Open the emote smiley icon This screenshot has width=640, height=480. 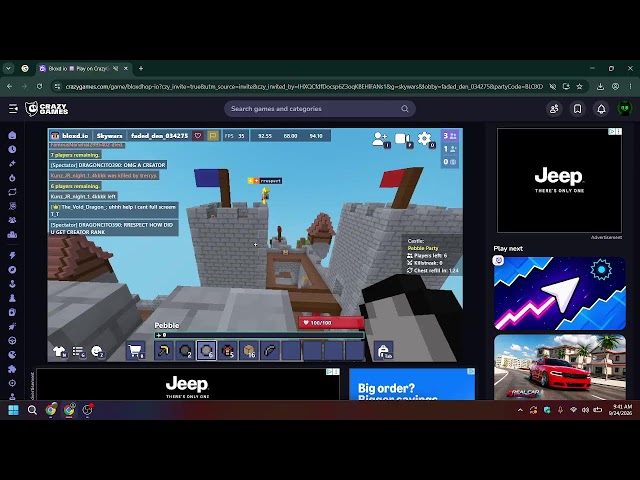coord(98,351)
